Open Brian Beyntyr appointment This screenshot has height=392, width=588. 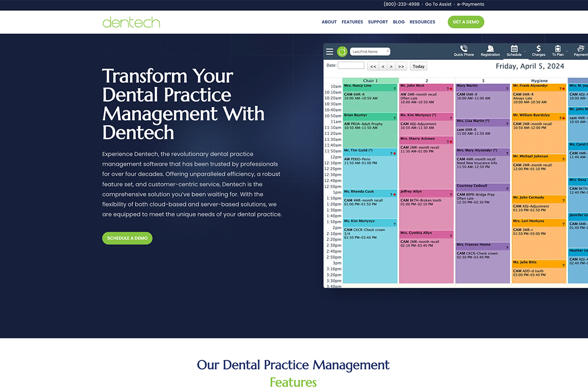tap(370, 130)
